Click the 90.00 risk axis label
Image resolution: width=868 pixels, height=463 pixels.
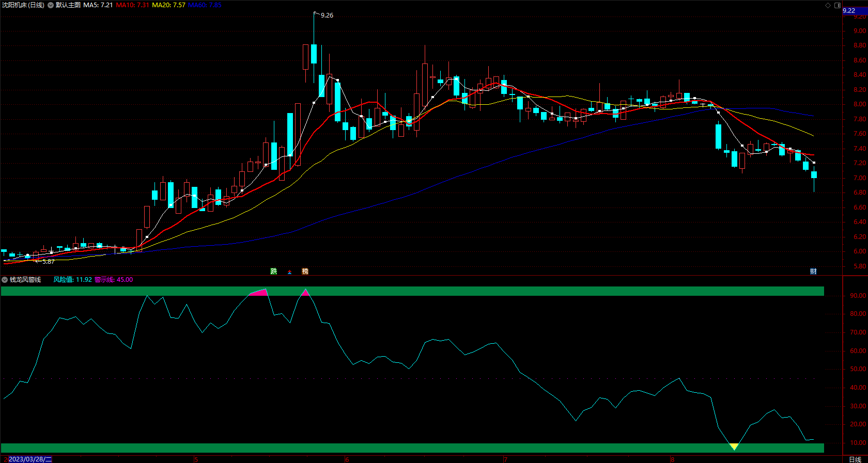click(x=858, y=296)
